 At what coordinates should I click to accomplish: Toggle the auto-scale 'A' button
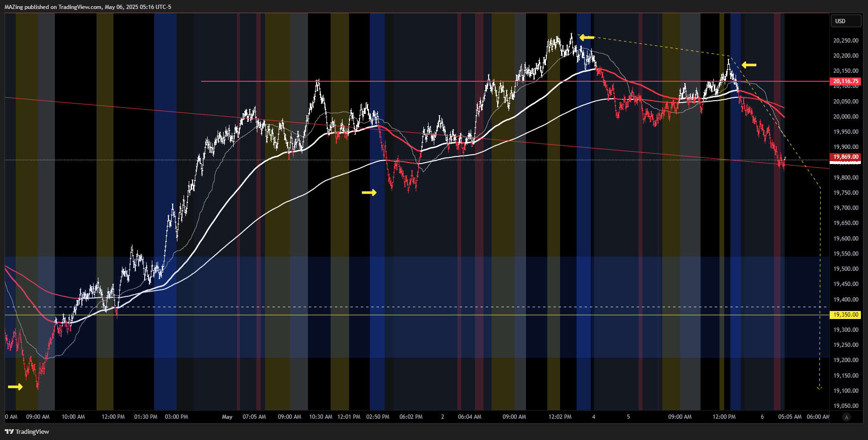tap(847, 417)
